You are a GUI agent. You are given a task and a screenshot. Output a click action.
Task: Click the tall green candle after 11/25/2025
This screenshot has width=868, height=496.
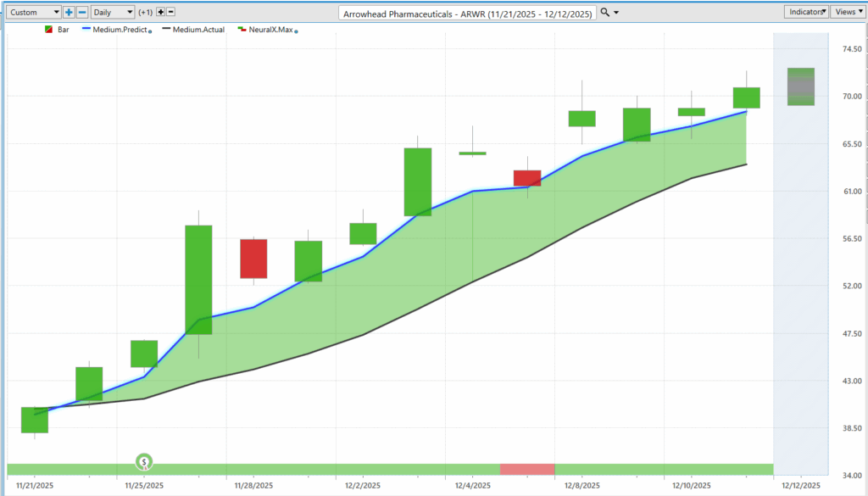click(x=198, y=280)
